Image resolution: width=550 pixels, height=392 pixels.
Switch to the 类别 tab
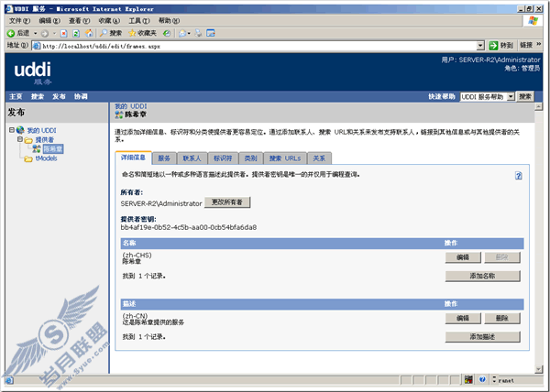(x=250, y=158)
